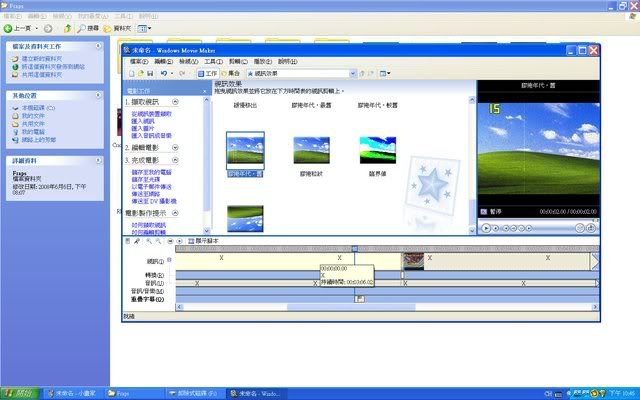Click the 匯入圖片 link in task pane
The image size is (640, 400).
click(144, 128)
